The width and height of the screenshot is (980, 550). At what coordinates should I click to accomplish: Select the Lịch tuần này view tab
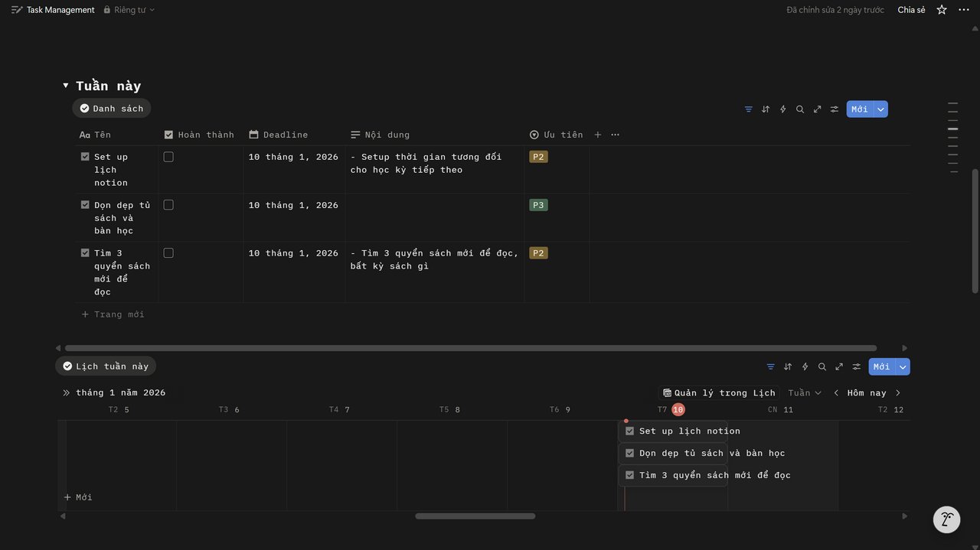point(106,366)
